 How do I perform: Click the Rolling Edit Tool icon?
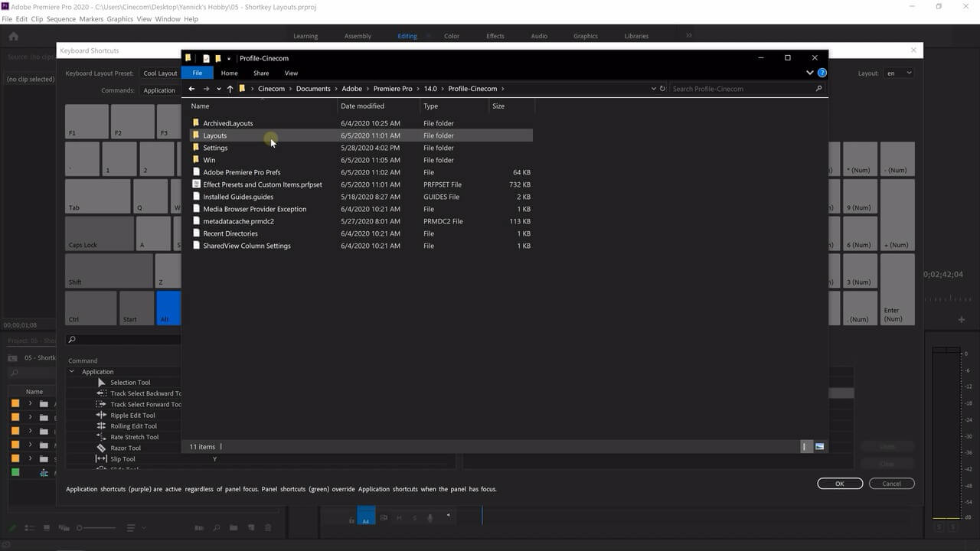click(x=101, y=426)
